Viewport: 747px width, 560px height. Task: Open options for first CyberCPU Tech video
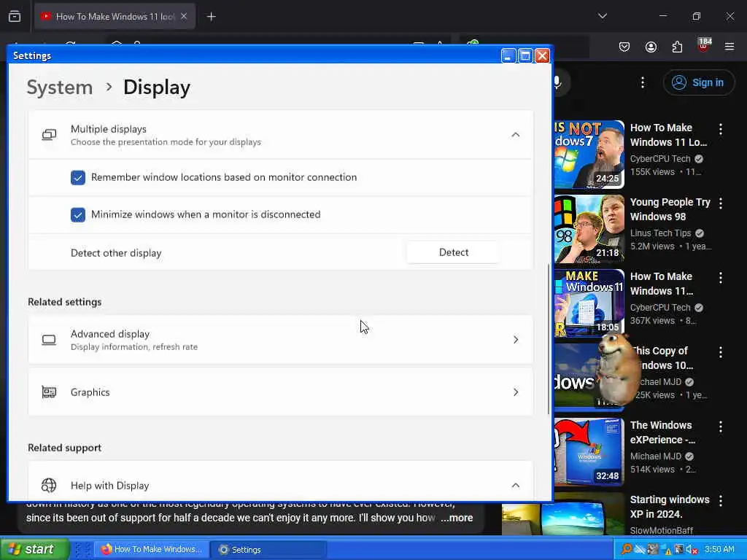coord(721,129)
